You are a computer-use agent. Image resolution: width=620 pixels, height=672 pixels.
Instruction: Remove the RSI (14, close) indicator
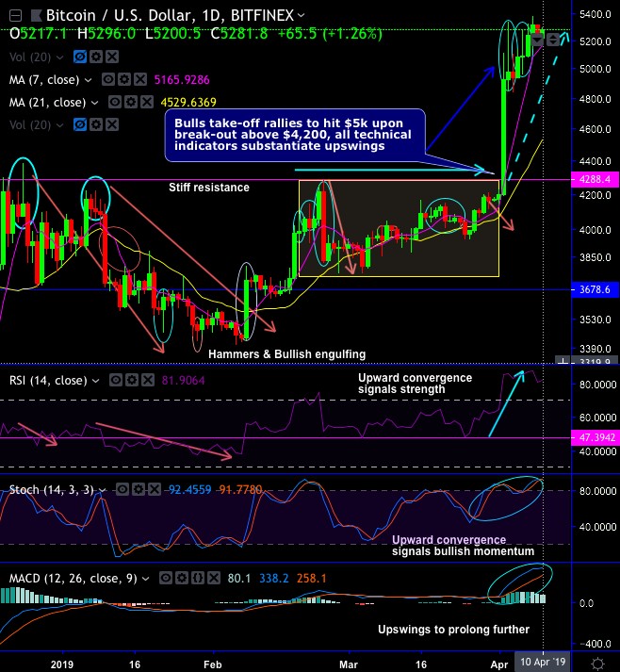(148, 380)
